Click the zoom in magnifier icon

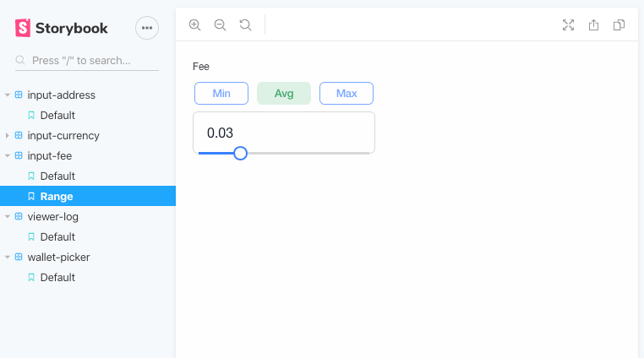[x=194, y=25]
